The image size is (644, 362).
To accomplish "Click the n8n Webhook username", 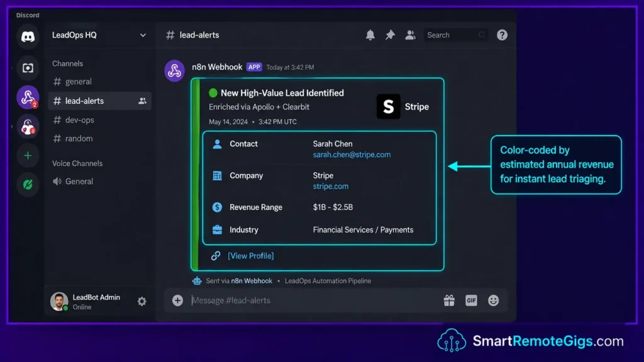I will 217,67.
